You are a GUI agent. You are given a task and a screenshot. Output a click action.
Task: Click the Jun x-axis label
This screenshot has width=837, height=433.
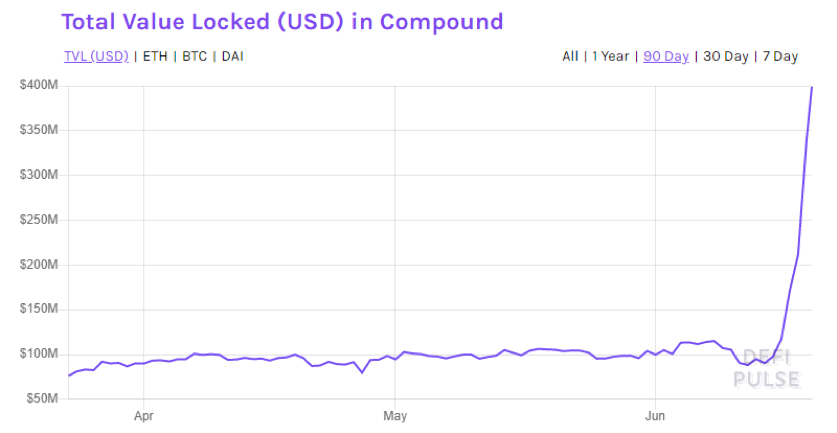pos(655,415)
